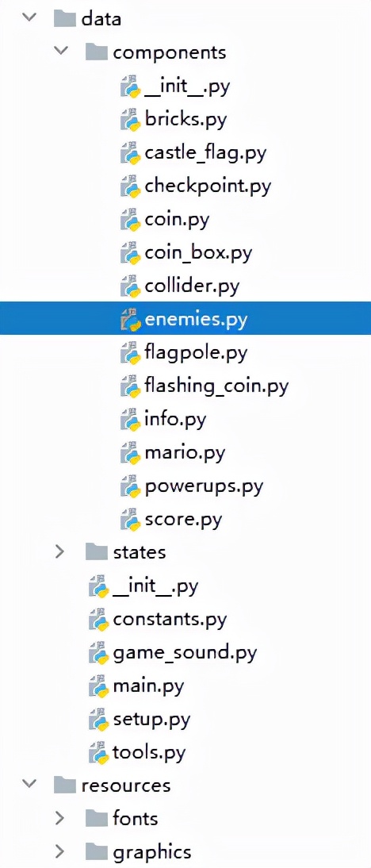Click the Python icon beside main.py
The image size is (371, 868).
[x=98, y=686]
